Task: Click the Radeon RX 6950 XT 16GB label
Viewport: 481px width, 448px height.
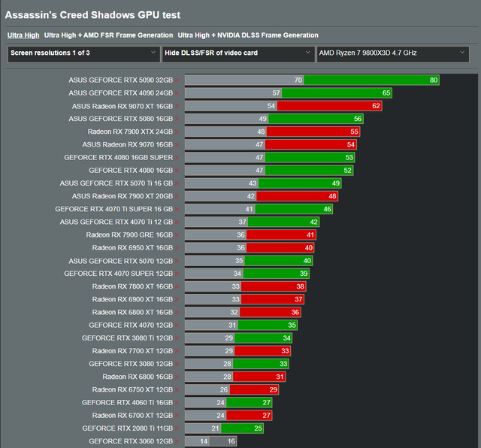Action: coord(132,248)
